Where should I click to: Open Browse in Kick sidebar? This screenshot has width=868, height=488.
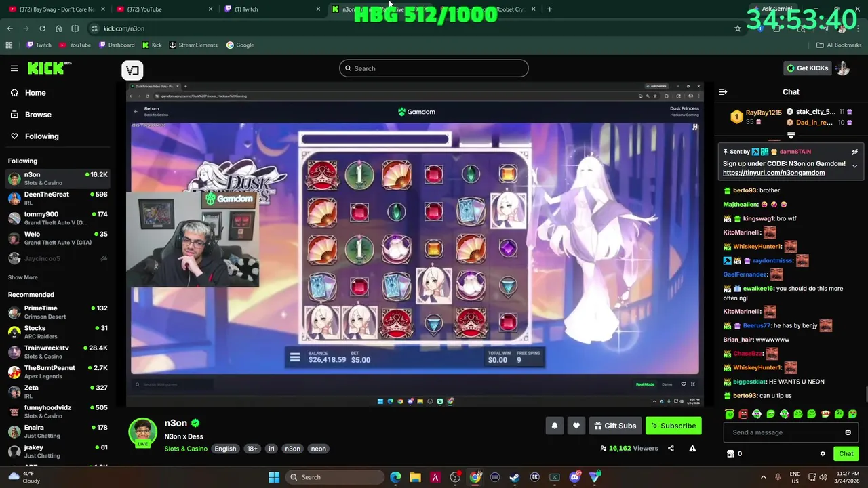coord(38,115)
